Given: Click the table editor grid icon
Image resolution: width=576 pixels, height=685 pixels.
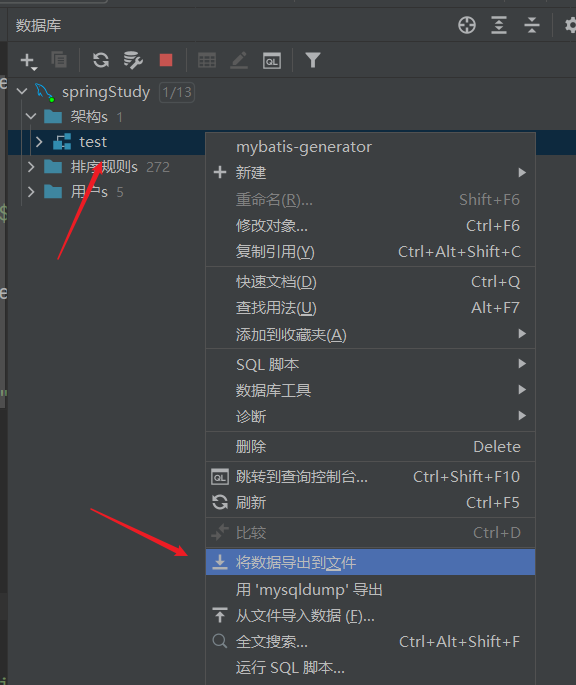Looking at the screenshot, I should coord(207,60).
